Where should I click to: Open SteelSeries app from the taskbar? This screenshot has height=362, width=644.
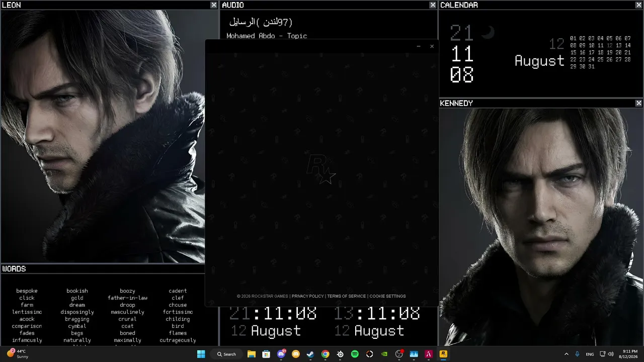[340, 354]
